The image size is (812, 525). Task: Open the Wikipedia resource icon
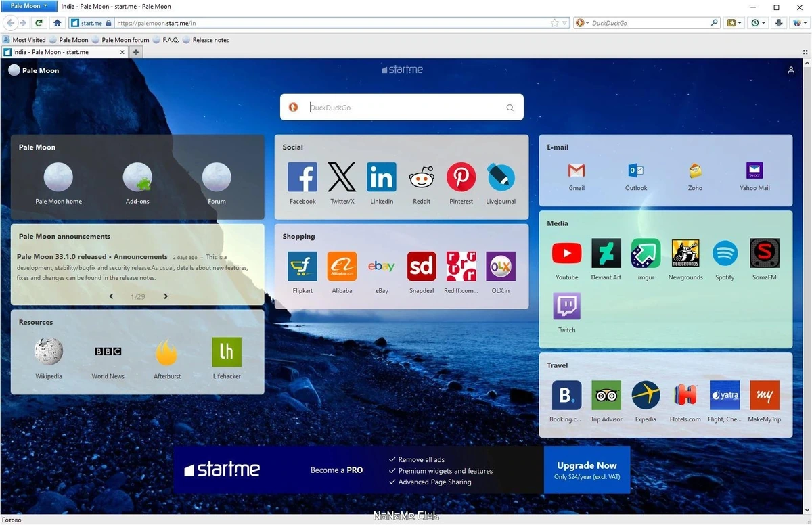pyautogui.click(x=49, y=352)
